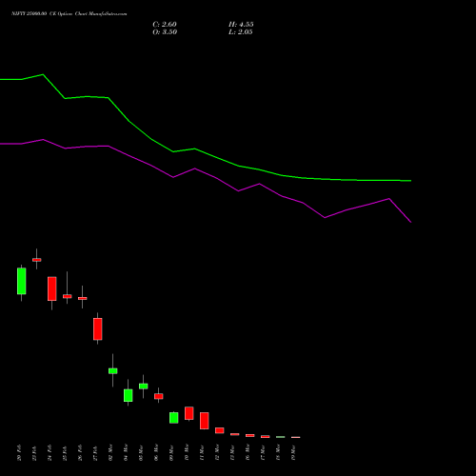Screen dimensions: 476x476
Task: Select the low value L: 2.05
Action: 241,32
